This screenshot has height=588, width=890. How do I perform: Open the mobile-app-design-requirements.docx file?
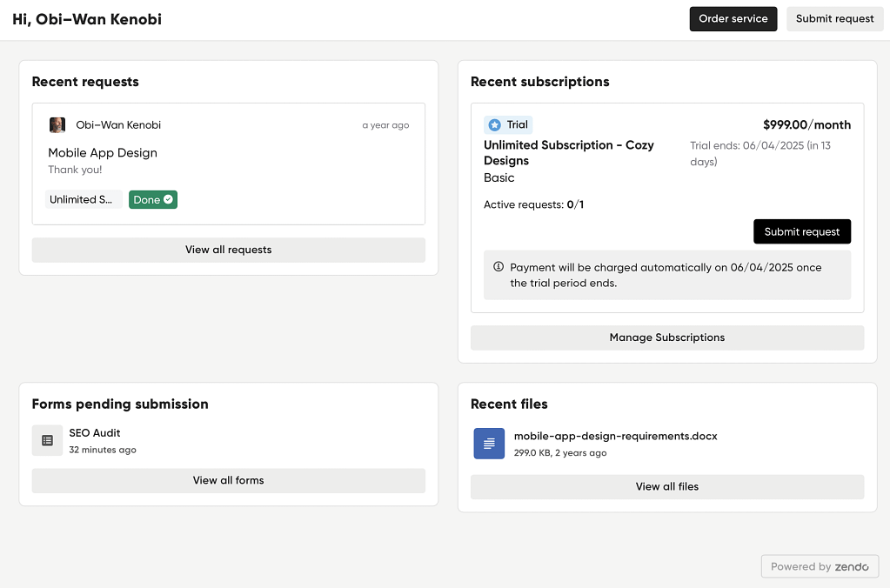pyautogui.click(x=615, y=437)
